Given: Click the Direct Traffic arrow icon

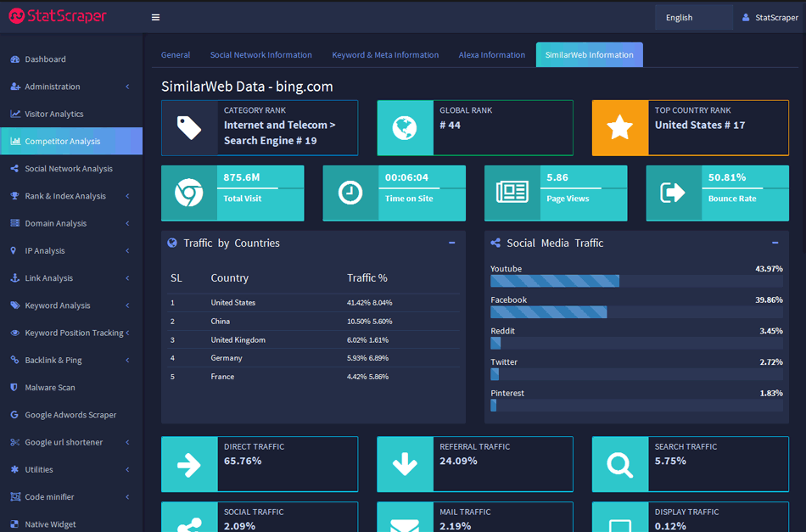Looking at the screenshot, I should pos(189,464).
